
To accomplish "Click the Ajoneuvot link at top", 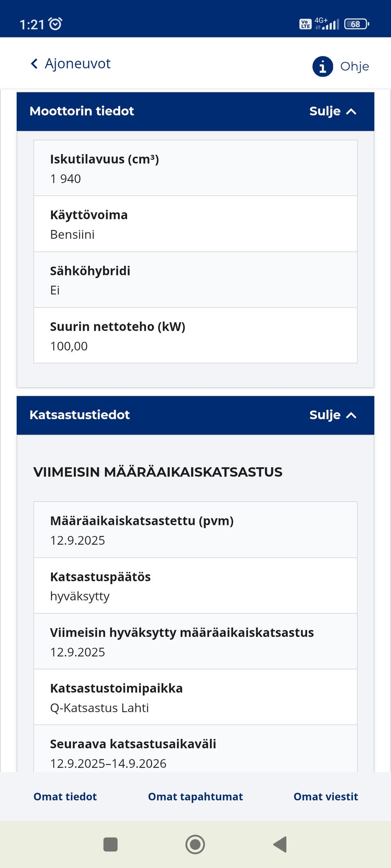I will tap(77, 64).
